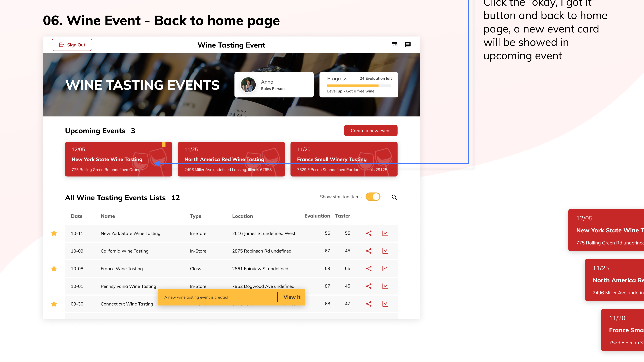Click Anna's profile avatar
Image resolution: width=644 pixels, height=362 pixels.
click(248, 85)
